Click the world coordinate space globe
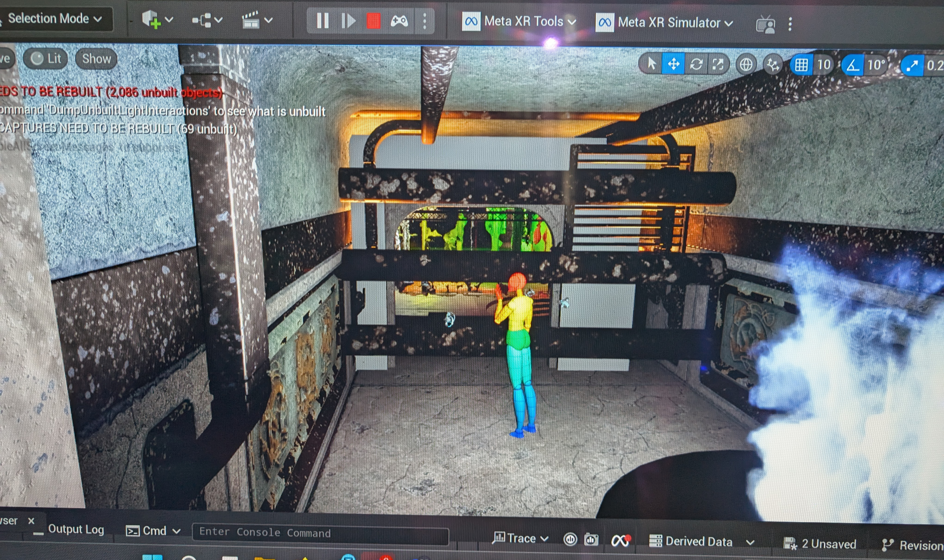 [745, 65]
